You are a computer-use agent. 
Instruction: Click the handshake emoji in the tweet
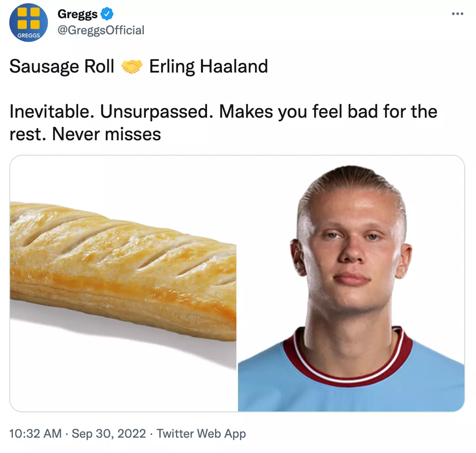(x=132, y=66)
